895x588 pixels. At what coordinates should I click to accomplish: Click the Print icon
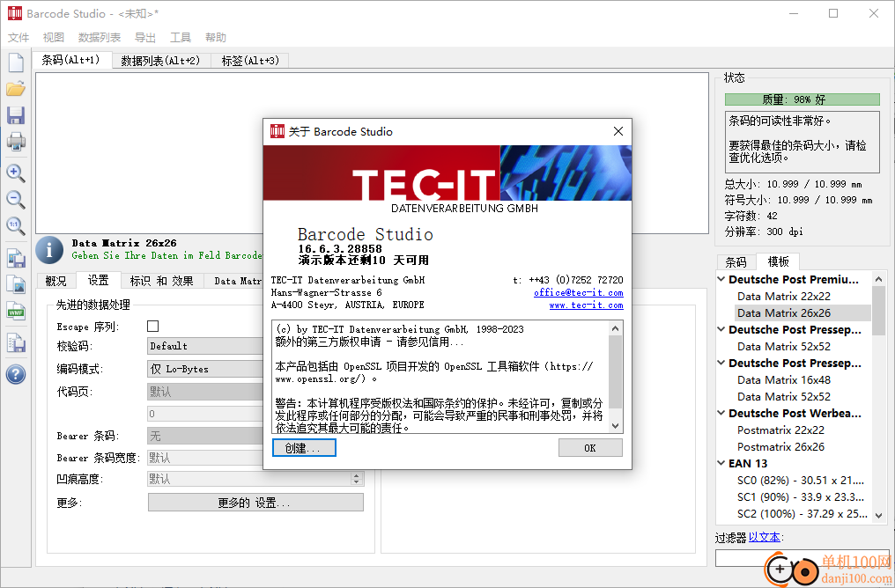(15, 142)
